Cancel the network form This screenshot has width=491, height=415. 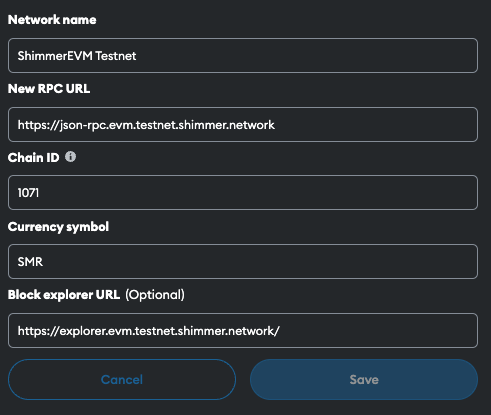click(x=122, y=379)
